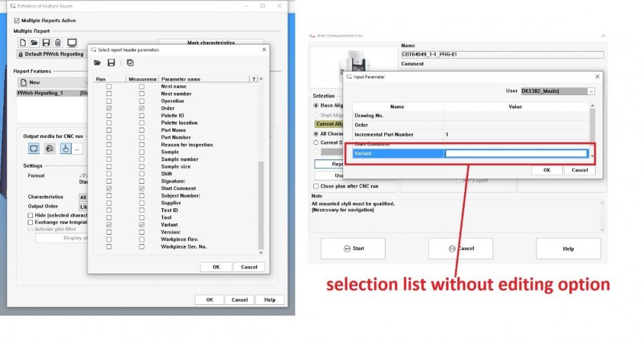Create a new multiple report definition
Viewport: 644px width, 343px height.
pos(23,43)
